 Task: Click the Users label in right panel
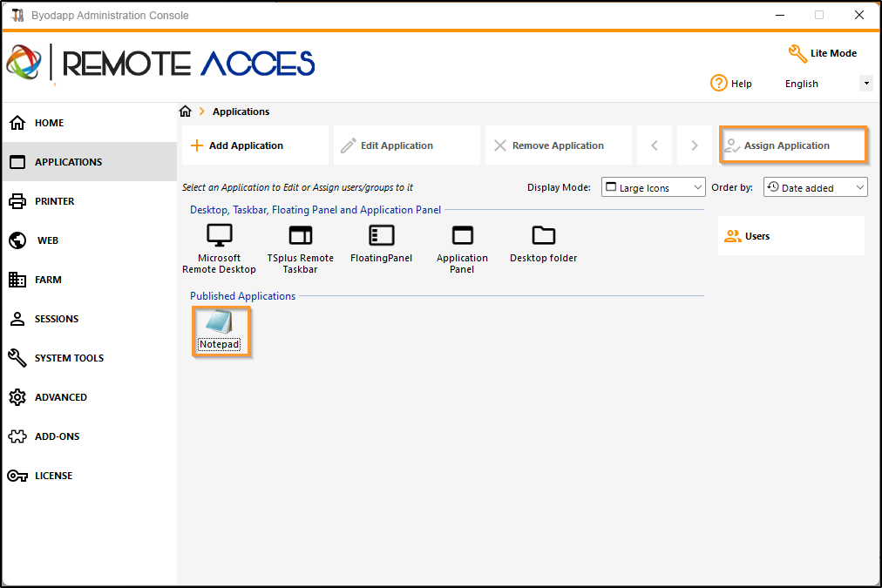[757, 237]
